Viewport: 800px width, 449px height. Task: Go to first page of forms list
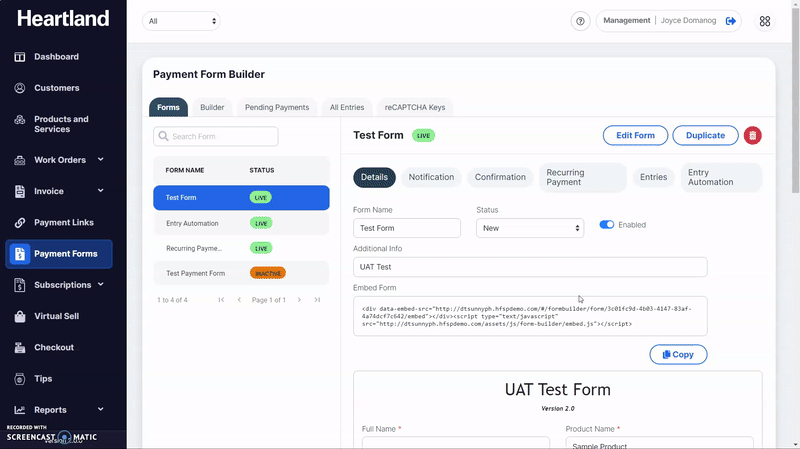(x=221, y=300)
